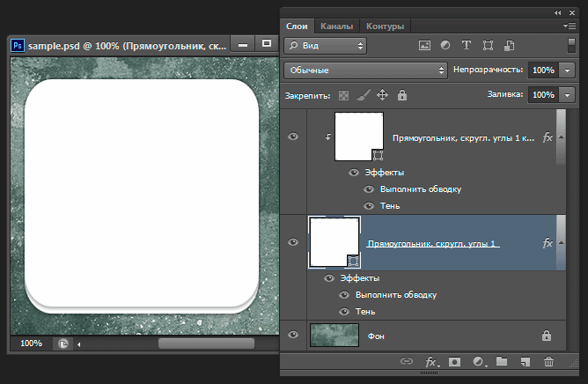Open the Обычные blend mode dropdown
Image resolution: width=588 pixels, height=384 pixels.
click(365, 70)
